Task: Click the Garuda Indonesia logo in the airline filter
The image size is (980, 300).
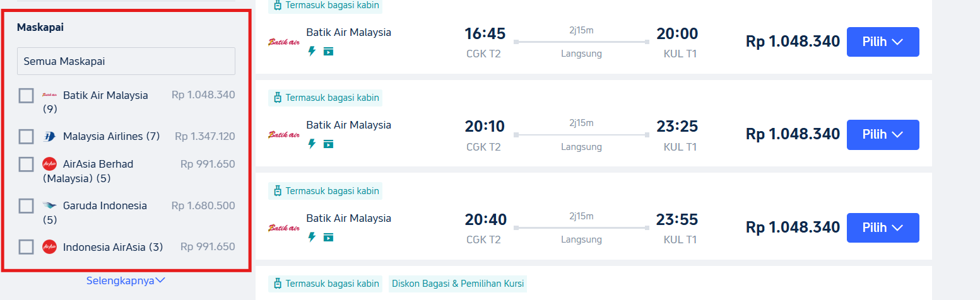Action: pyautogui.click(x=49, y=205)
